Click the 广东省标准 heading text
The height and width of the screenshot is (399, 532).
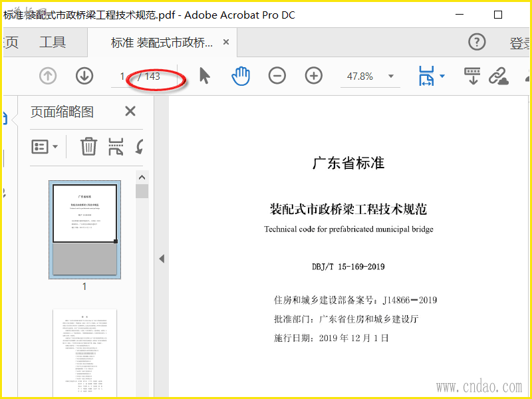348,163
